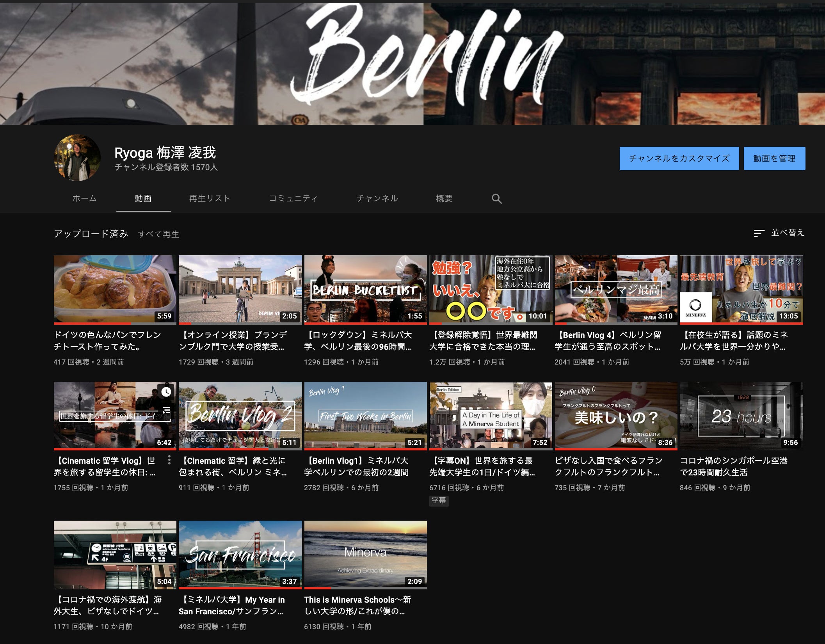Click the 並べ替え sort icon
Viewport: 825px width, 644px height.
pyautogui.click(x=759, y=233)
